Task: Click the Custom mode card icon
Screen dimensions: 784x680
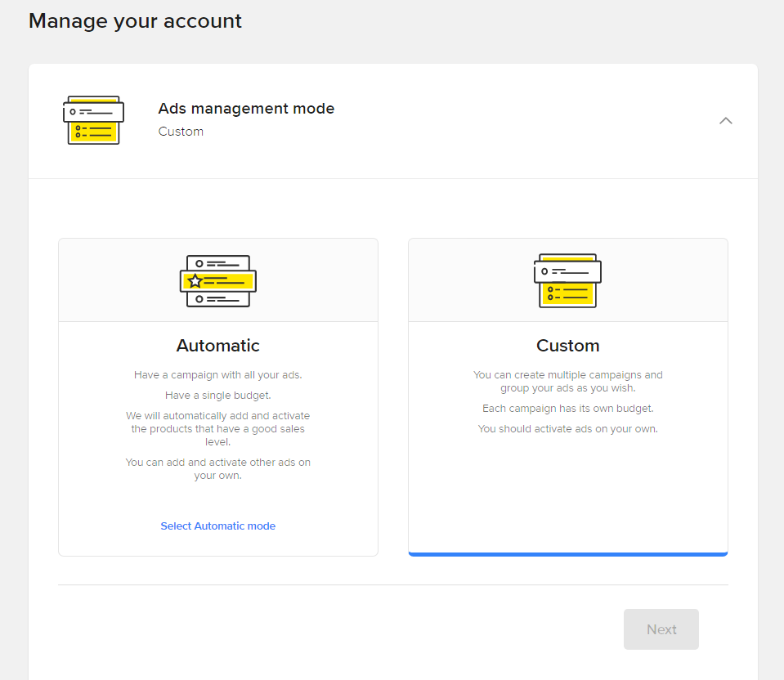Action: click(567, 280)
